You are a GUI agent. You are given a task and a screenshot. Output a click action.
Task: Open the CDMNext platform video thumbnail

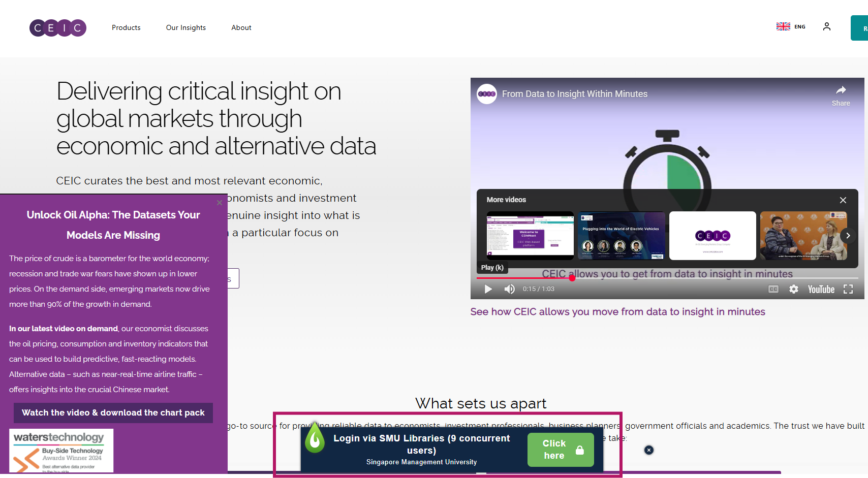pos(530,236)
